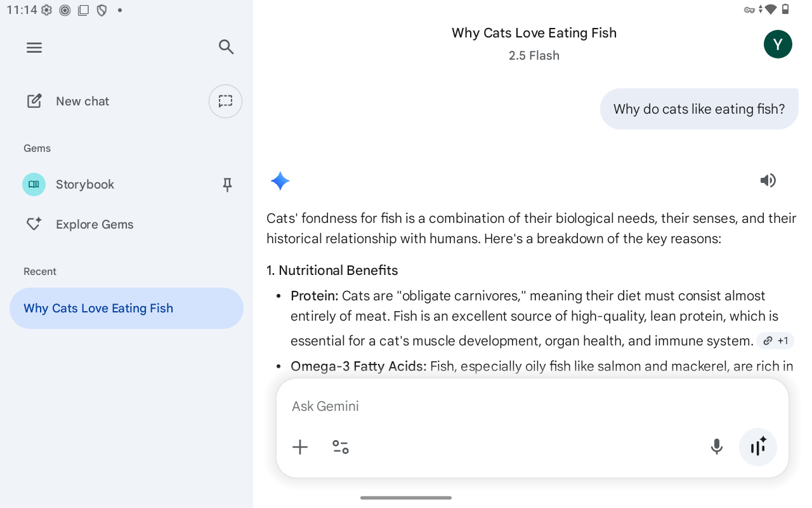Tap the settings gear in status bar

click(x=46, y=10)
